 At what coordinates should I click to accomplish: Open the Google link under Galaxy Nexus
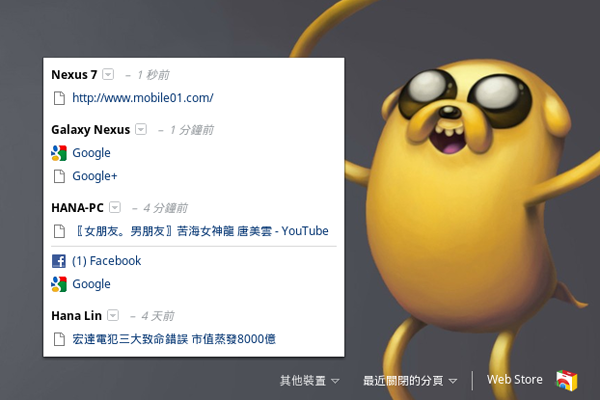[91, 153]
